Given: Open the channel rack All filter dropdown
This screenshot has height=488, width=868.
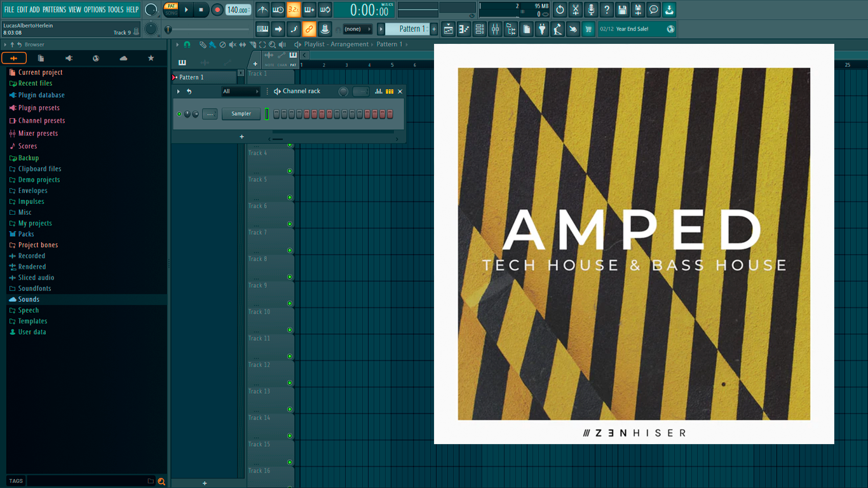Looking at the screenshot, I should click(240, 91).
